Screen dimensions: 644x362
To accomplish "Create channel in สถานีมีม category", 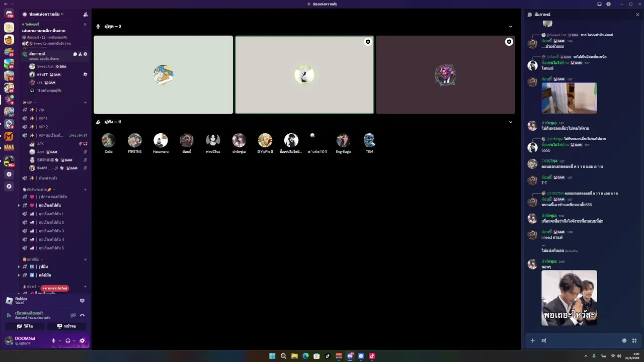I will click(85, 259).
